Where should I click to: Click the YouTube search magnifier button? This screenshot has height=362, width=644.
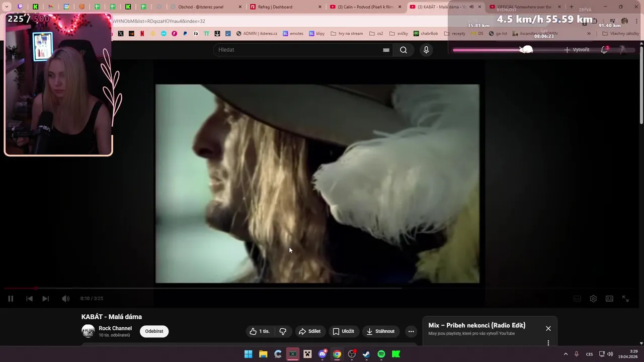click(x=404, y=50)
